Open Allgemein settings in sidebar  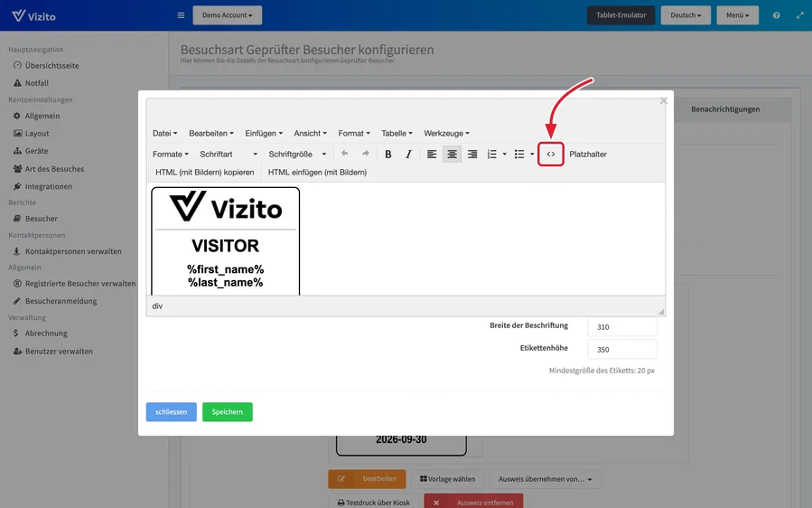pos(36,116)
